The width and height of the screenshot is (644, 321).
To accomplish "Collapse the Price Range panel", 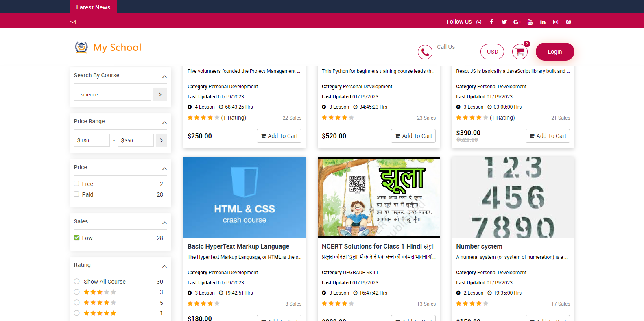I will click(164, 122).
